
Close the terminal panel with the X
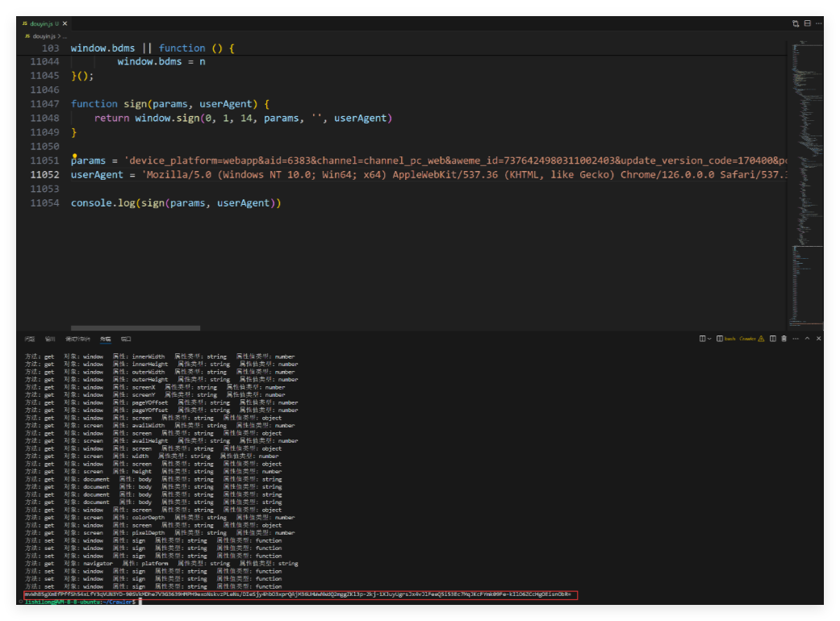pos(818,339)
